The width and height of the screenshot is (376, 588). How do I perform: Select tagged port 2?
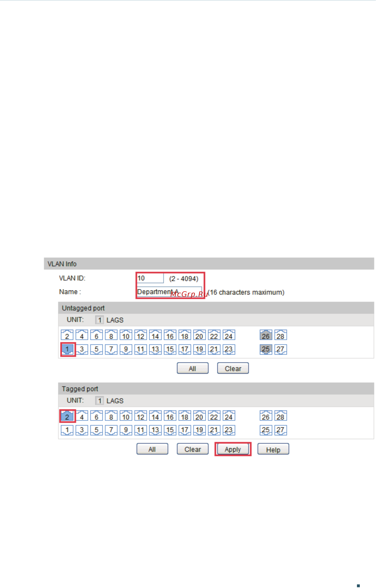(67, 416)
